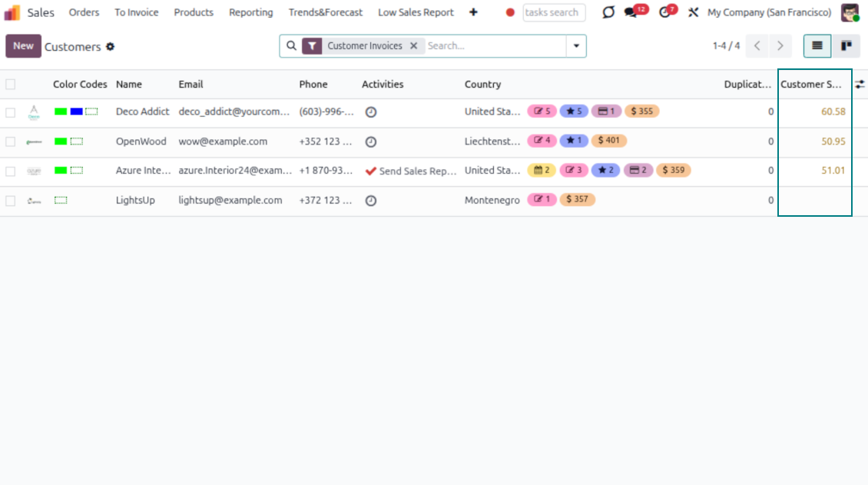
Task: Open the user avatar menu
Action: tap(850, 12)
